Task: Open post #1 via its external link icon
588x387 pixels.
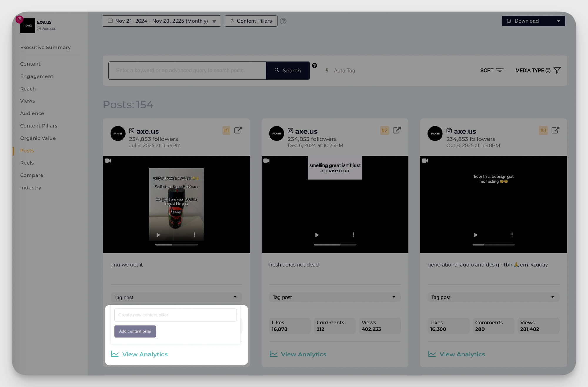Action: [238, 130]
